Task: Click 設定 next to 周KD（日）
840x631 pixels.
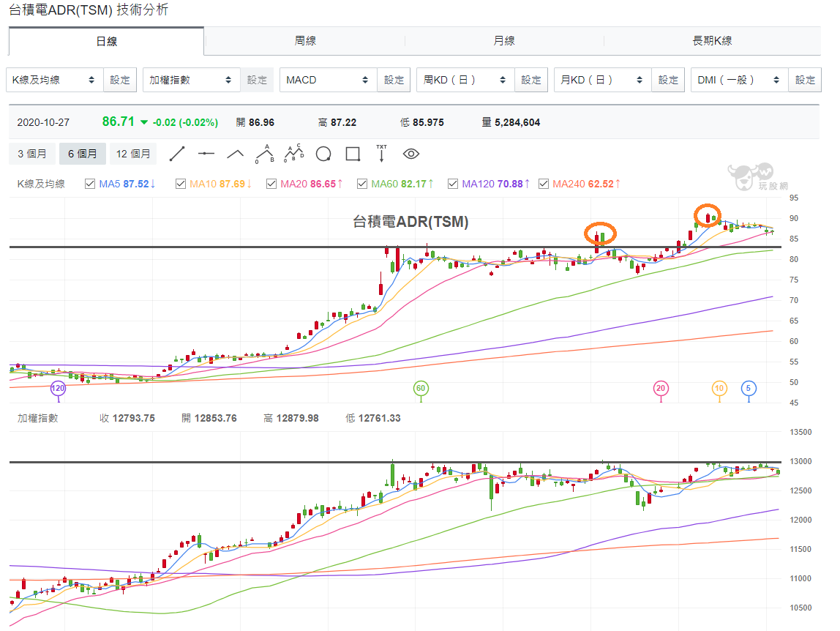Action: pyautogui.click(x=530, y=80)
